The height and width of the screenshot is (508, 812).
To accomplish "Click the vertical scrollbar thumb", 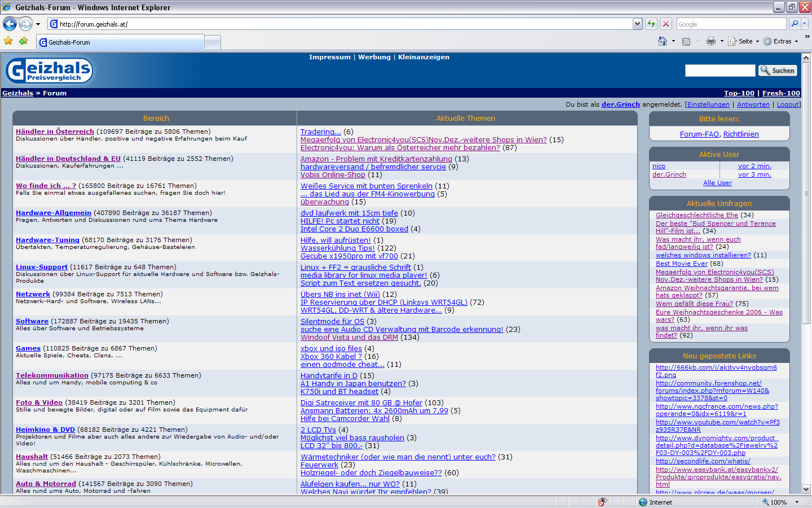I will tap(806, 193).
